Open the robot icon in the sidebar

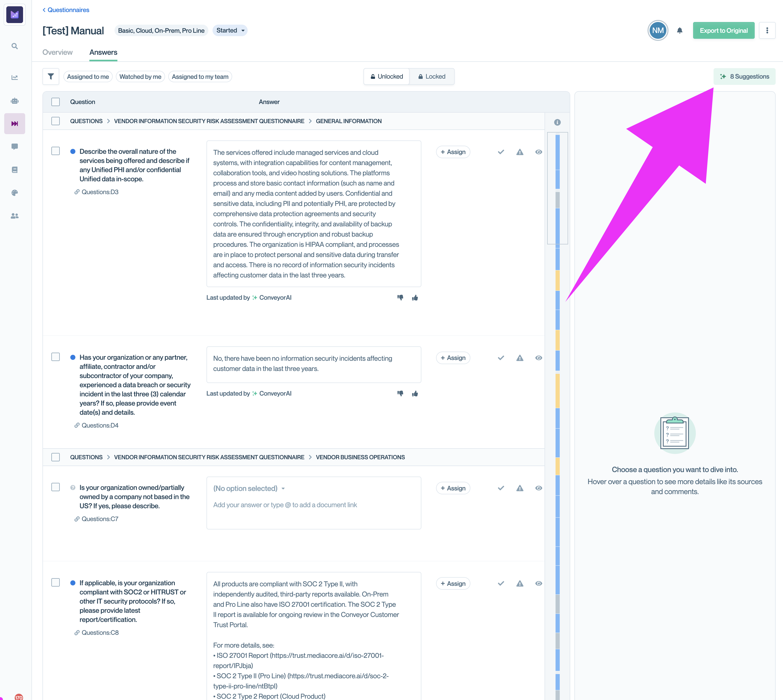click(x=15, y=101)
